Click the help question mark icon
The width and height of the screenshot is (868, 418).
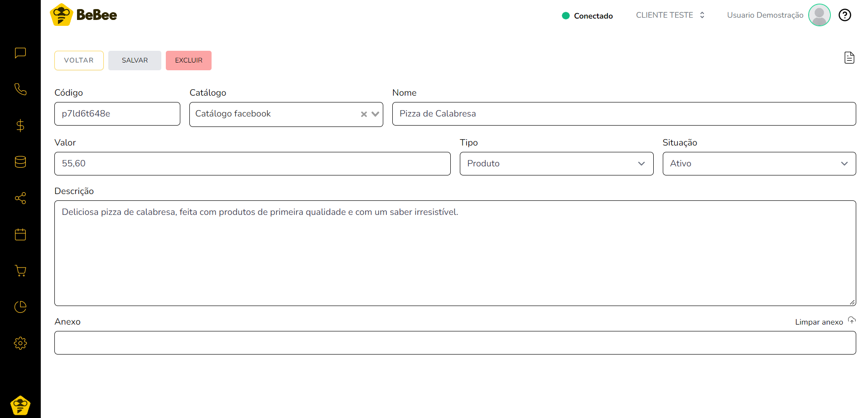pyautogui.click(x=844, y=15)
